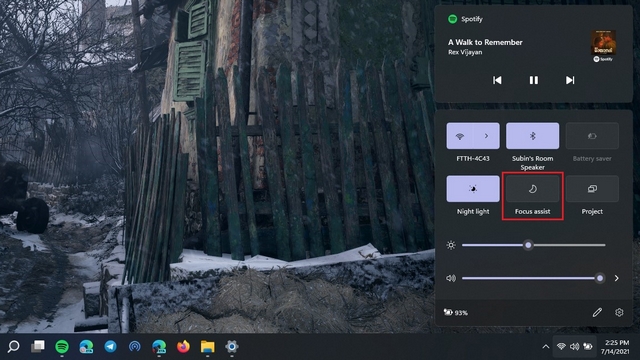Viewport: 640px width, 360px height.
Task: Open Settings via the gear icon
Action: 619,313
